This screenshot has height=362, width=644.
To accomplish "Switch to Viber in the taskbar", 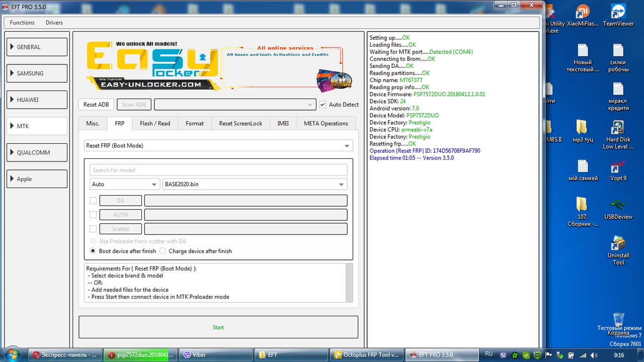I will pyautogui.click(x=216, y=354).
